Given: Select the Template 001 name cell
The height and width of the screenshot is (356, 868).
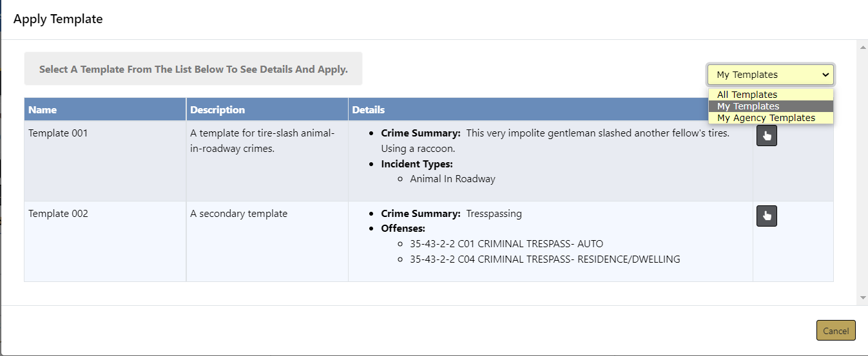Looking at the screenshot, I should point(58,133).
